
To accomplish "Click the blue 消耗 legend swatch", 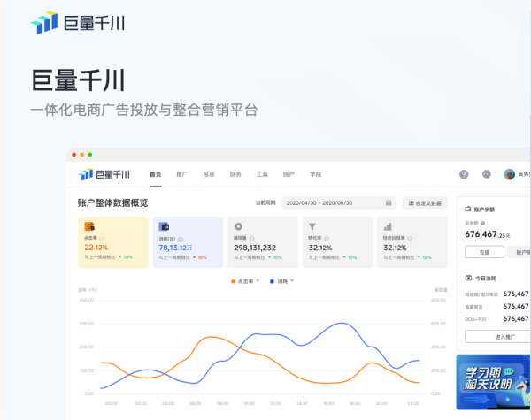I will (x=272, y=281).
